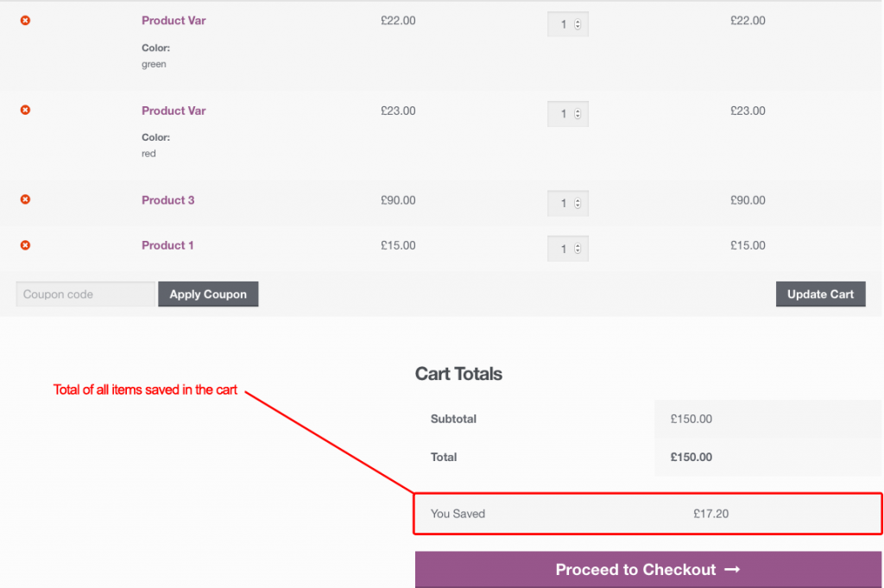Open the red Product Var product page
This screenshot has width=884, height=588.
coord(174,110)
